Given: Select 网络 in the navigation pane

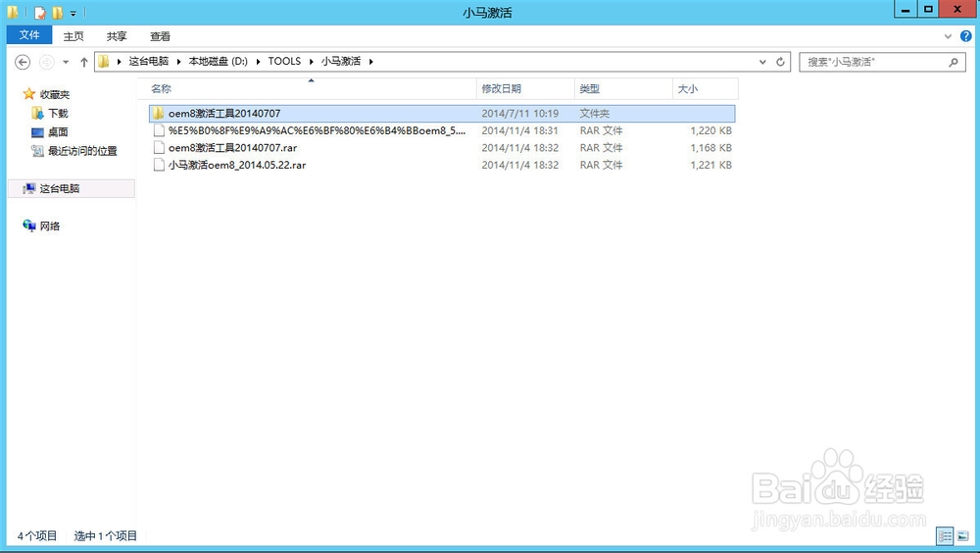Looking at the screenshot, I should coord(49,226).
